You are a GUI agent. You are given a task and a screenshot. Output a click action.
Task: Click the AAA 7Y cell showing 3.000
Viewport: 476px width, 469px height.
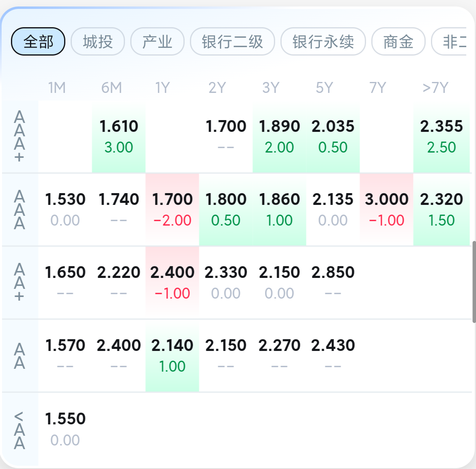386,209
